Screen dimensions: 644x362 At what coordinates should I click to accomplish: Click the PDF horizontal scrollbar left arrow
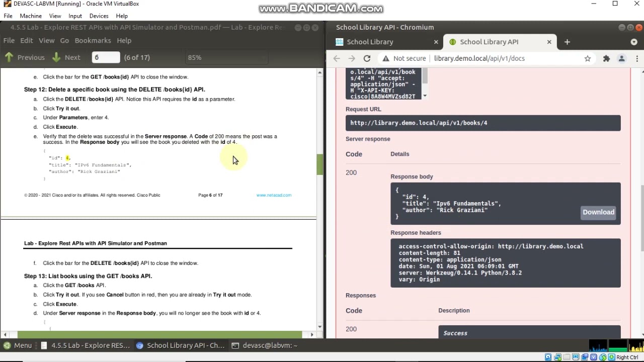(5, 334)
